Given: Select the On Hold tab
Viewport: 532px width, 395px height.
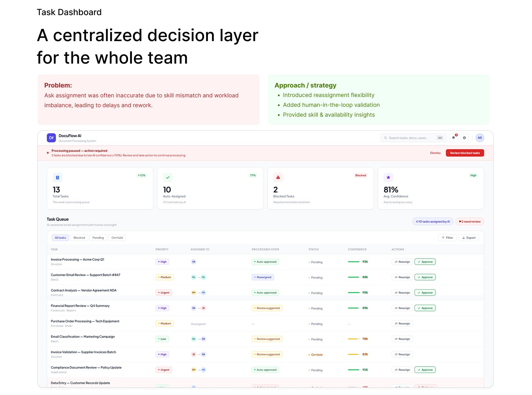Looking at the screenshot, I should tap(117, 238).
